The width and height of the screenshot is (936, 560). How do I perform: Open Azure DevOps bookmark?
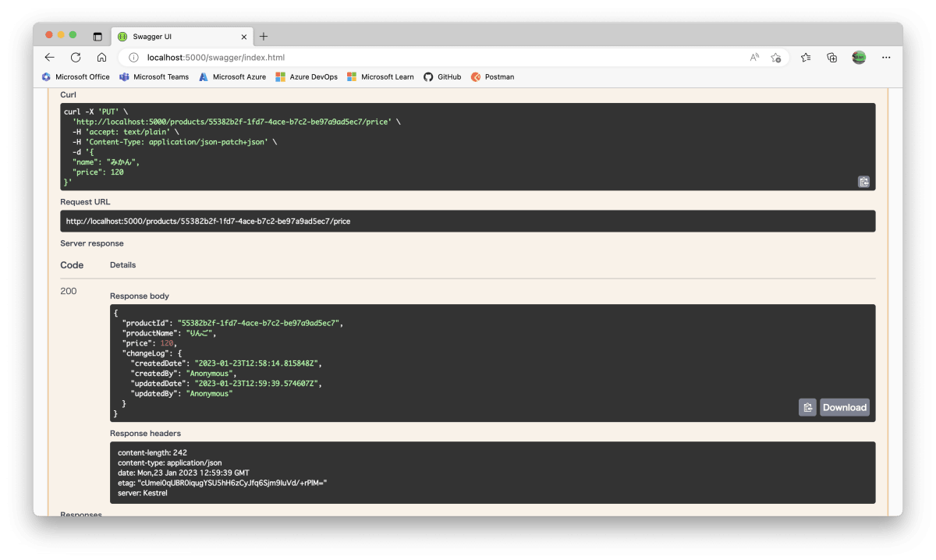pos(307,77)
